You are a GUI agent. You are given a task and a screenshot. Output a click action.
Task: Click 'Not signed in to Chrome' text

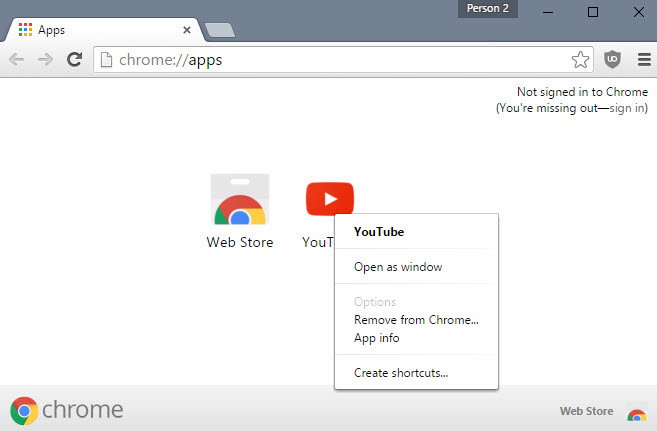point(582,92)
